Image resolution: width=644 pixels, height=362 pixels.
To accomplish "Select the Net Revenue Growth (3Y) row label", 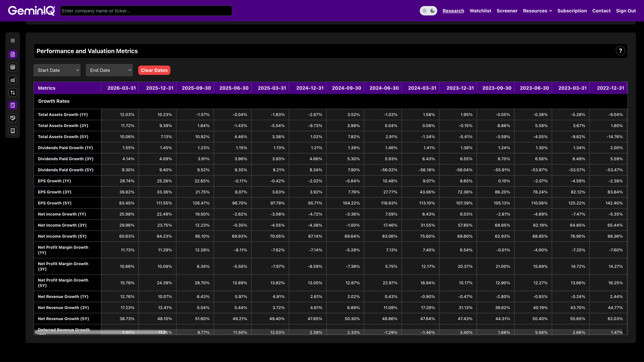I will point(63,307).
